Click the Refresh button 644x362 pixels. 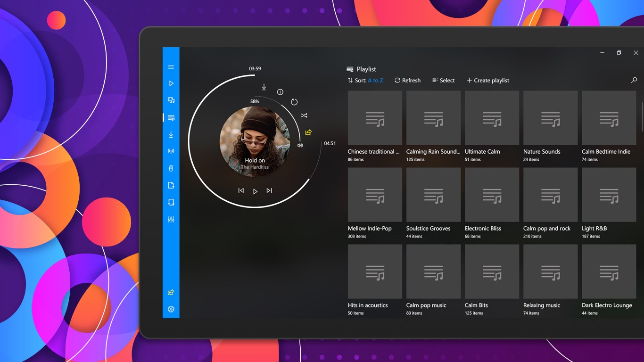[x=407, y=81]
